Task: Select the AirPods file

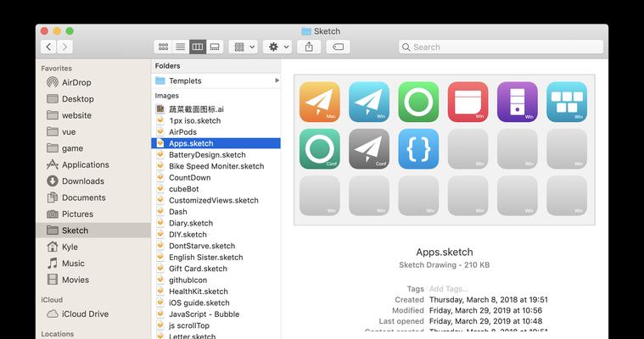Action: click(x=216, y=132)
